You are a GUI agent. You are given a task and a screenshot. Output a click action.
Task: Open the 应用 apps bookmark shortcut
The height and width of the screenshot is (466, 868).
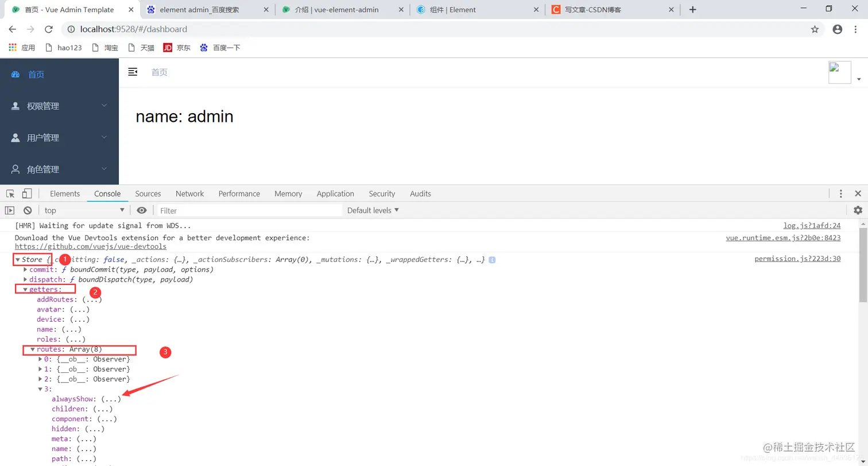pos(22,48)
